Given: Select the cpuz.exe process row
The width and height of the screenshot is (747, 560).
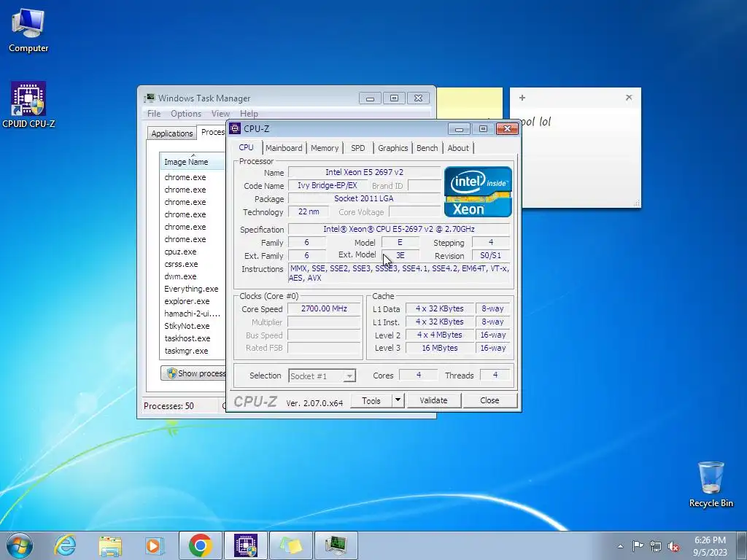Looking at the screenshot, I should 193,252.
